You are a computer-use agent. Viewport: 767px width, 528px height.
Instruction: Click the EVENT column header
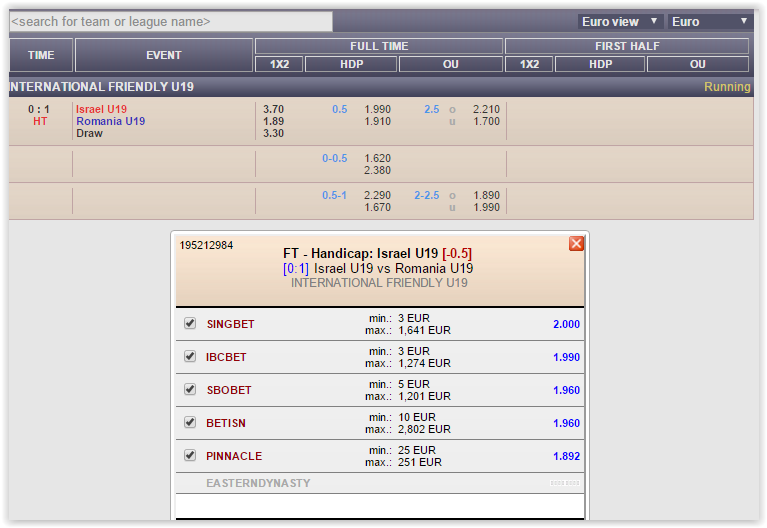click(x=164, y=55)
